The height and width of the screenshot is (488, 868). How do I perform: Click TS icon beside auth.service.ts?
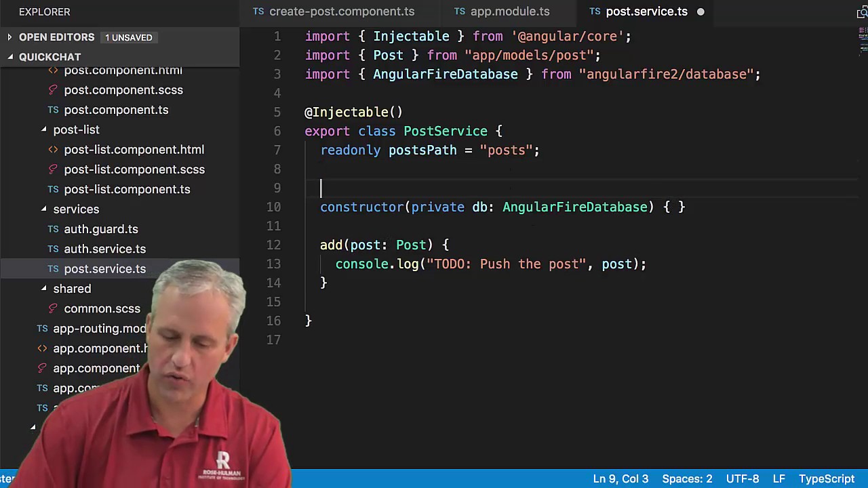(53, 249)
